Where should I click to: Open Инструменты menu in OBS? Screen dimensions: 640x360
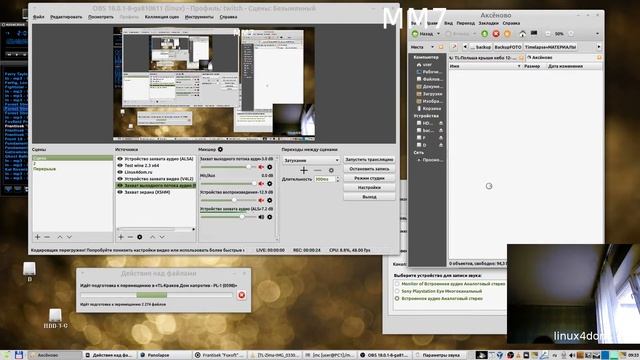(199, 17)
